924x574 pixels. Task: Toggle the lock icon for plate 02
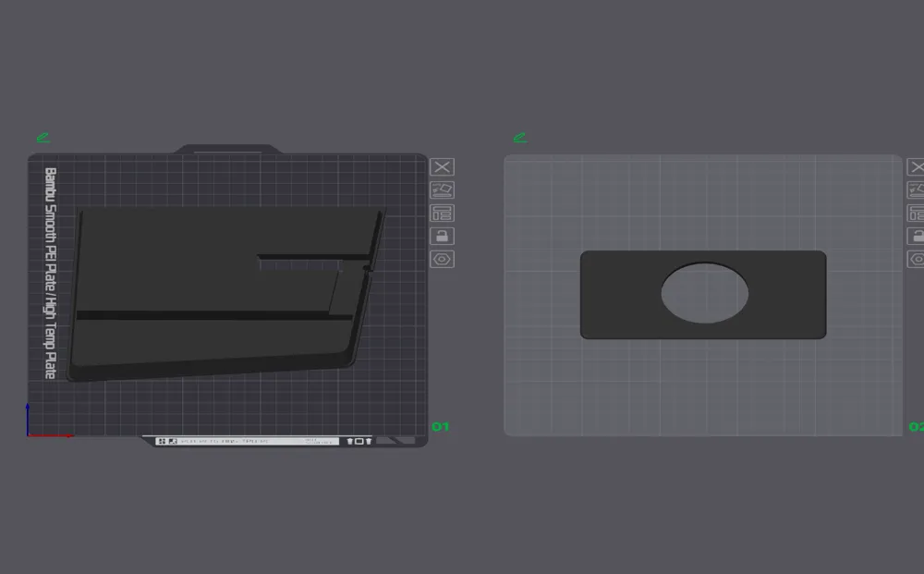916,237
